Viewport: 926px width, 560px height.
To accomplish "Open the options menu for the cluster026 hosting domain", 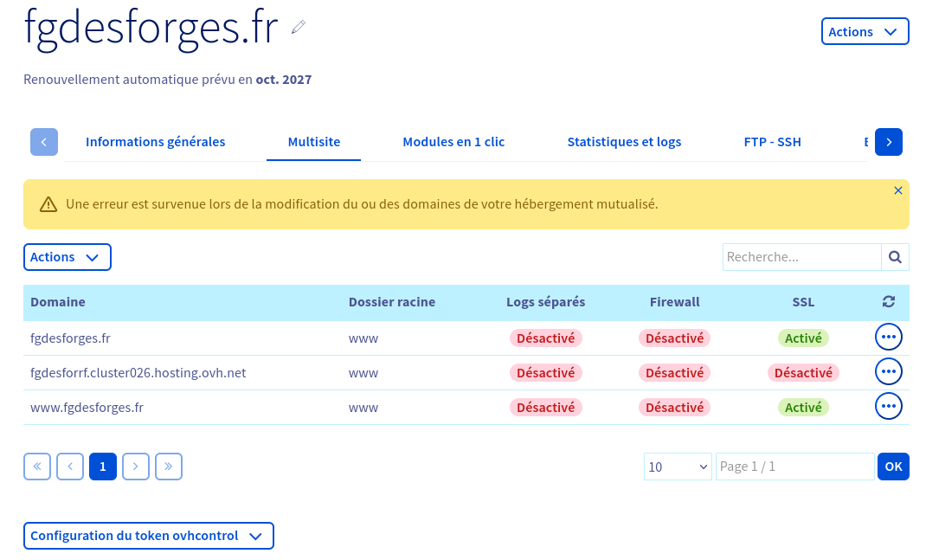I will tap(888, 372).
